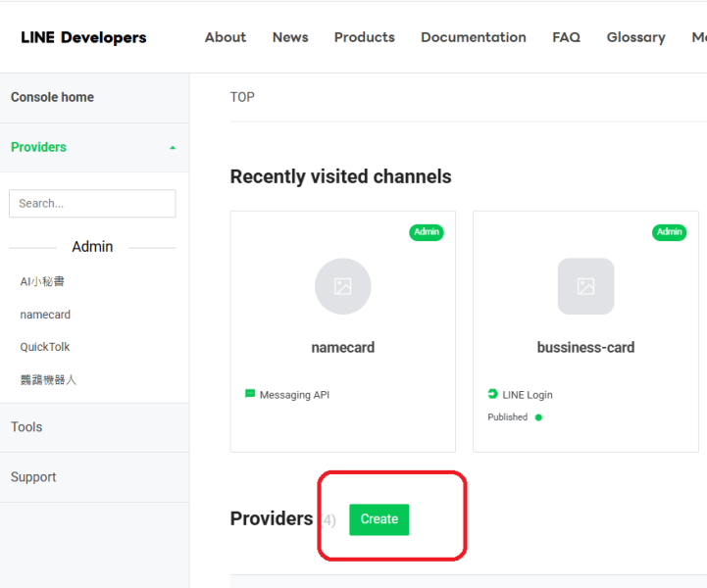Click the LINE Login label

(x=528, y=395)
